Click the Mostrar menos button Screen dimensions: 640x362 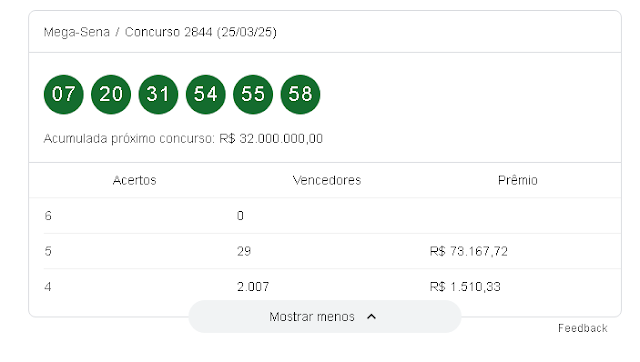325,317
